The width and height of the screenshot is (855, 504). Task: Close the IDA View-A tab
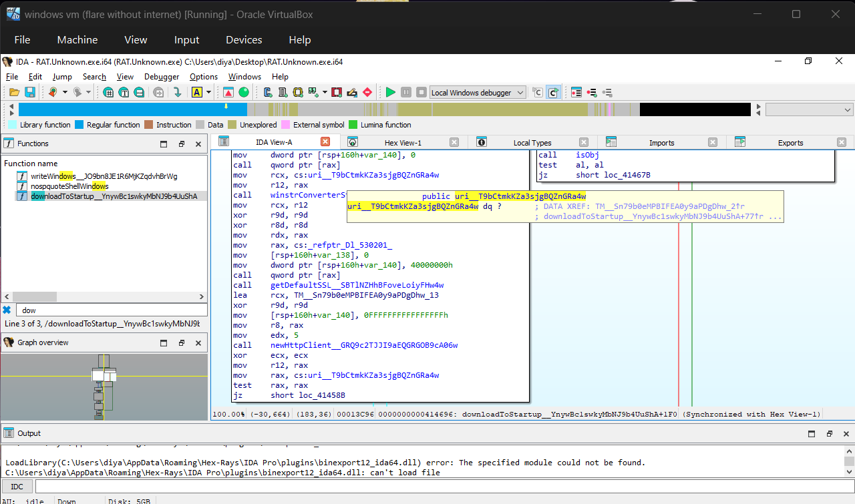coord(325,142)
